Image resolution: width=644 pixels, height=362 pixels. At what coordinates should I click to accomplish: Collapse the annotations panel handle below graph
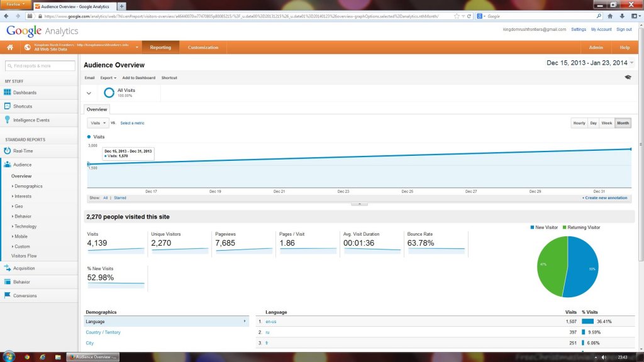pos(359,204)
